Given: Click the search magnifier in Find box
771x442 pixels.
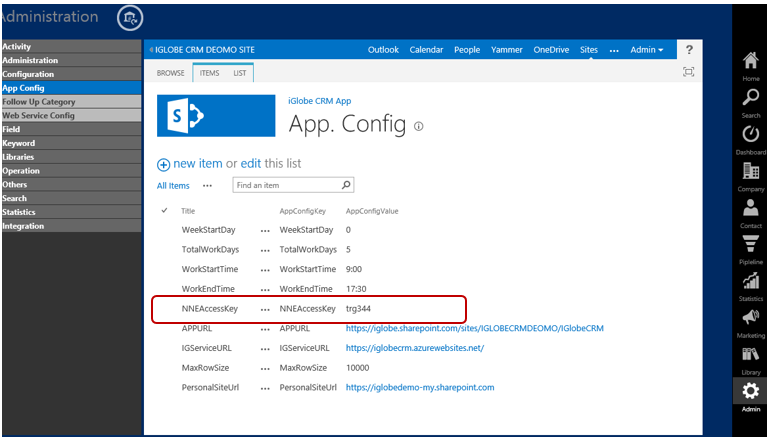Looking at the screenshot, I should tap(346, 185).
